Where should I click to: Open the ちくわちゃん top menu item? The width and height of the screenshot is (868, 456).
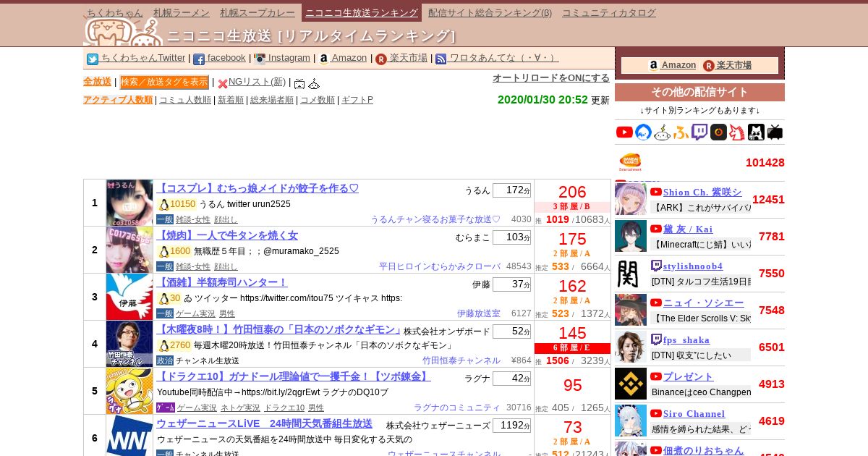pyautogui.click(x=115, y=13)
